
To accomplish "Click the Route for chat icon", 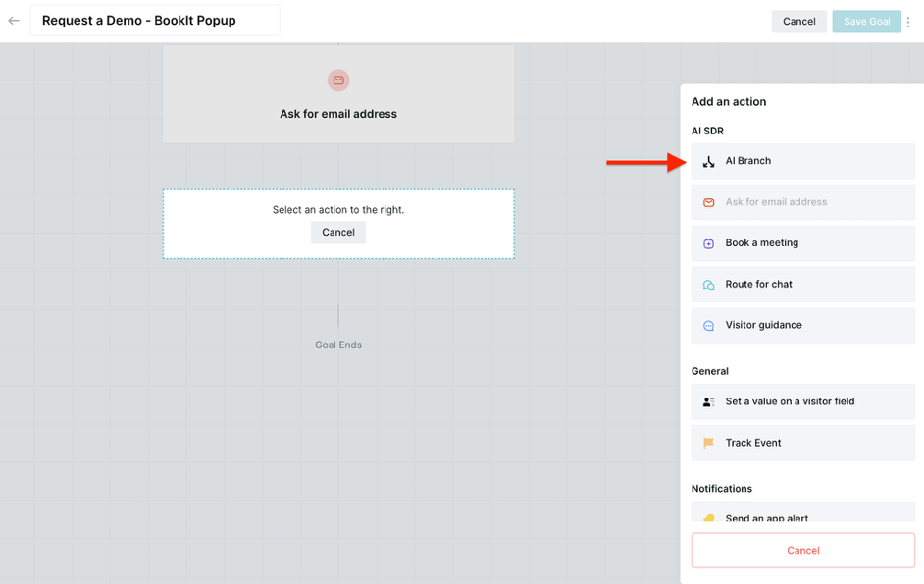I will click(708, 285).
